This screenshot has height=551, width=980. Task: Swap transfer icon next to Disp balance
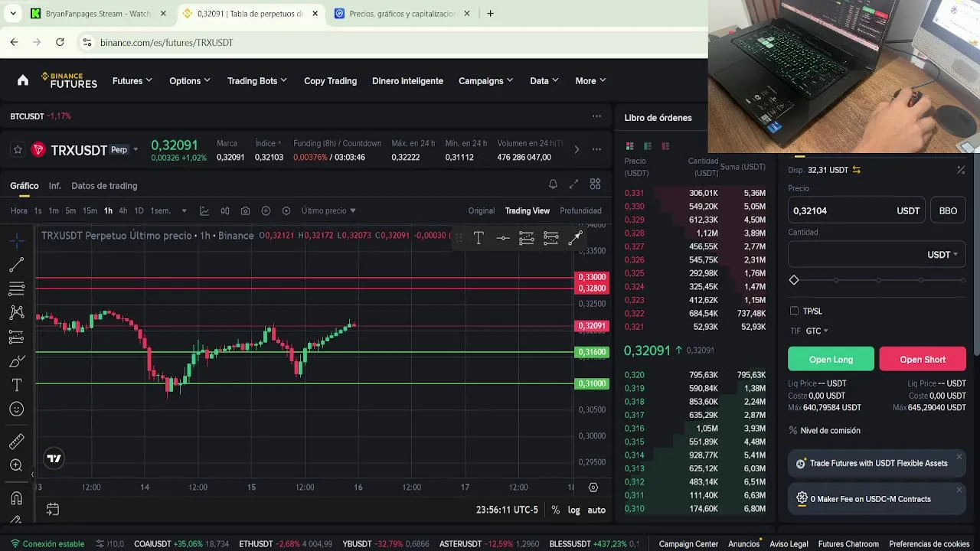click(x=857, y=170)
